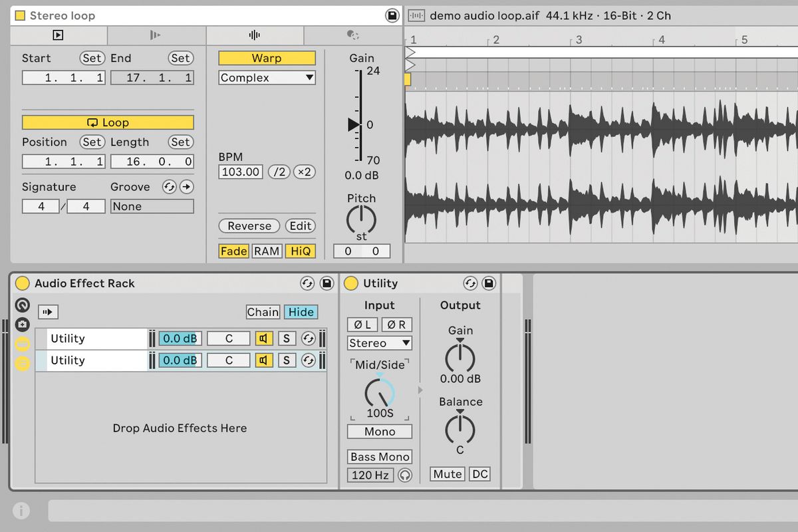This screenshot has width=798, height=532.
Task: Open the Stereo channel mode dropdown
Action: pyautogui.click(x=379, y=342)
